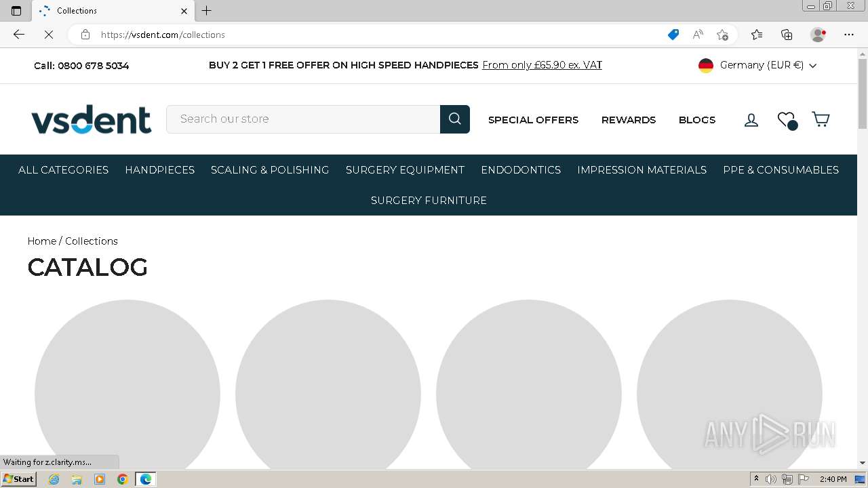This screenshot has height=488, width=868.
Task: Open SURGERY FURNITURE menu
Action: [x=429, y=201]
